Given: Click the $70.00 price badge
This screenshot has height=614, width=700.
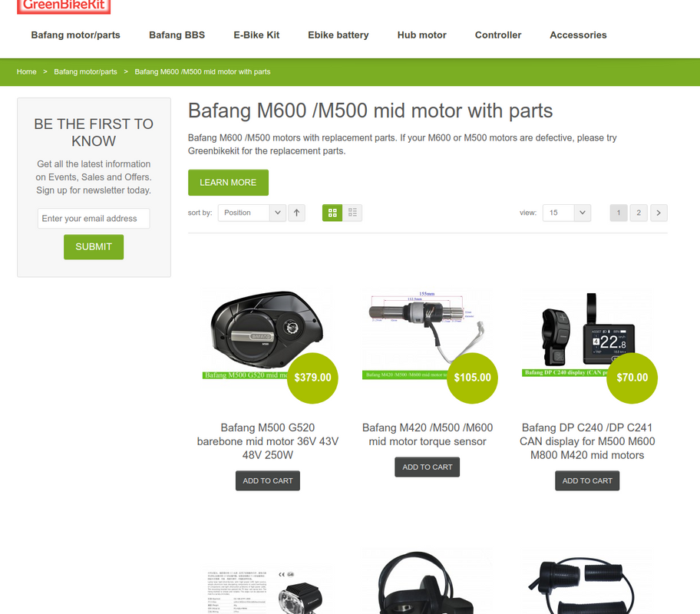Looking at the screenshot, I should (632, 378).
